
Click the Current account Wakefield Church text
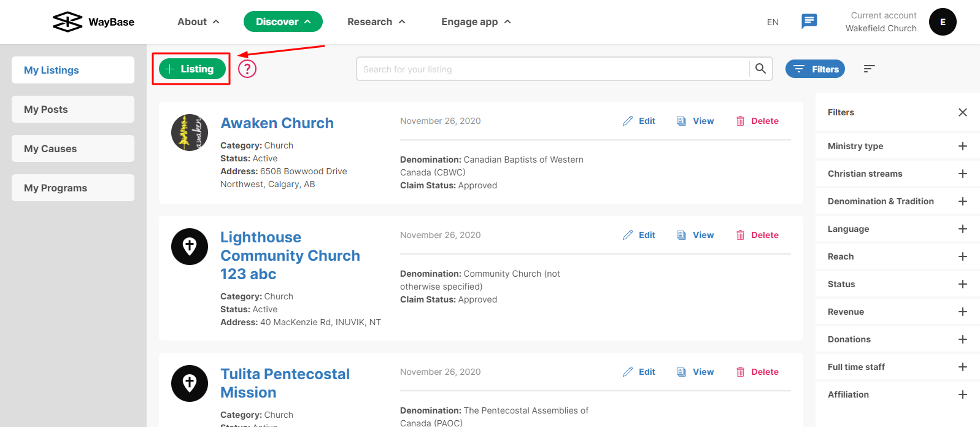(x=881, y=21)
